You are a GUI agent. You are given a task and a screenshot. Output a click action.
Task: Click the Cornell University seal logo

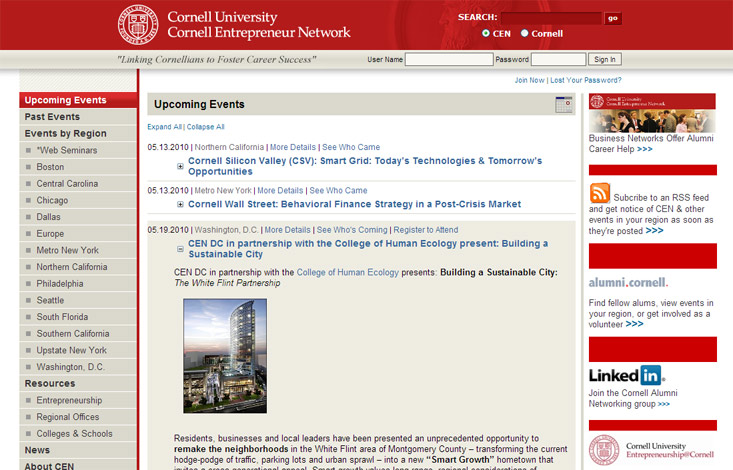pos(138,25)
